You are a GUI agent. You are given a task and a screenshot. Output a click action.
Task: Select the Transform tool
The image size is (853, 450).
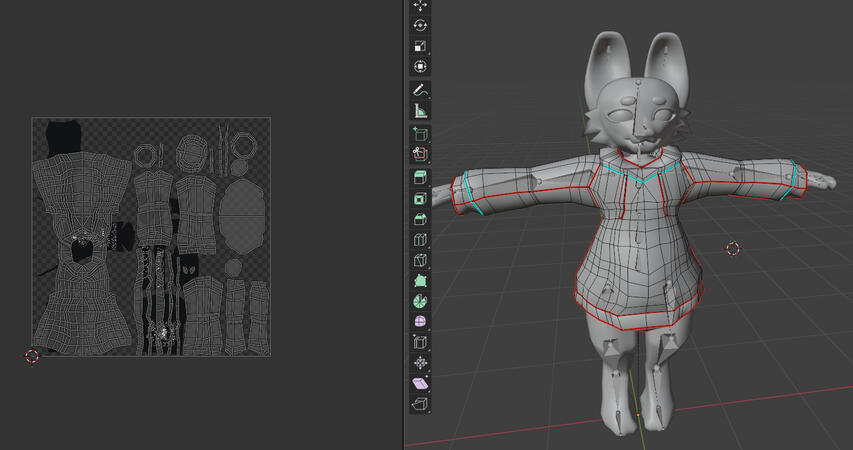point(420,66)
